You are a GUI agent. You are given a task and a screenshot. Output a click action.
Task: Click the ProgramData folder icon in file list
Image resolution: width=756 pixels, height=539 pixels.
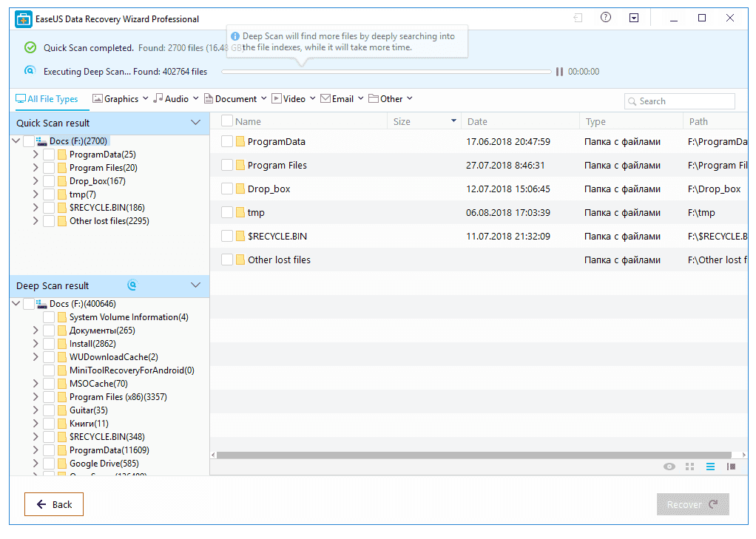pos(240,142)
